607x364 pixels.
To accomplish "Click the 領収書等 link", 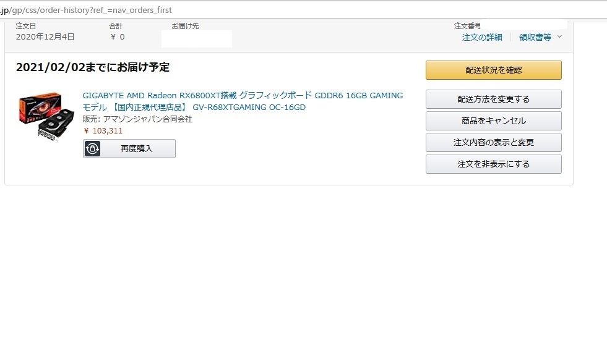I will click(x=535, y=37).
